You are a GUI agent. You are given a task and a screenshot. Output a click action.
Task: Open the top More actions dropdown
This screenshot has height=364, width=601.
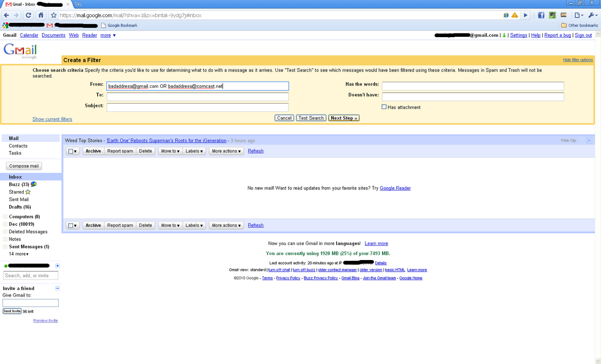point(226,151)
